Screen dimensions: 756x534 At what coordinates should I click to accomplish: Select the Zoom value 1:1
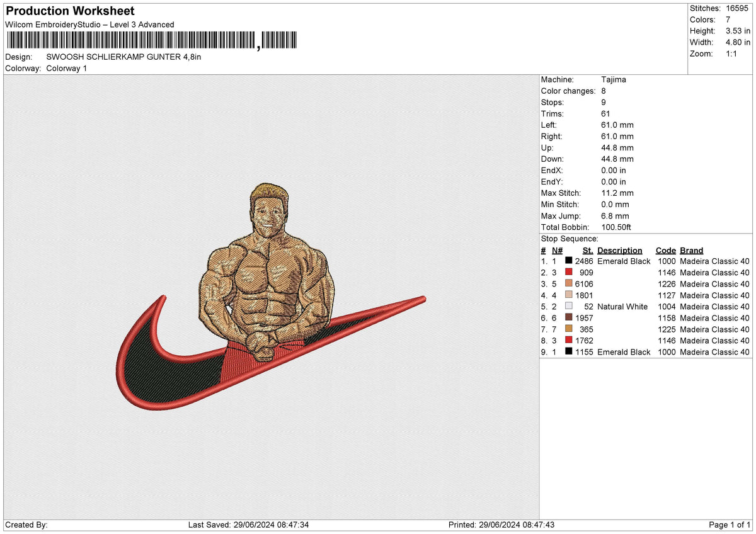733,54
